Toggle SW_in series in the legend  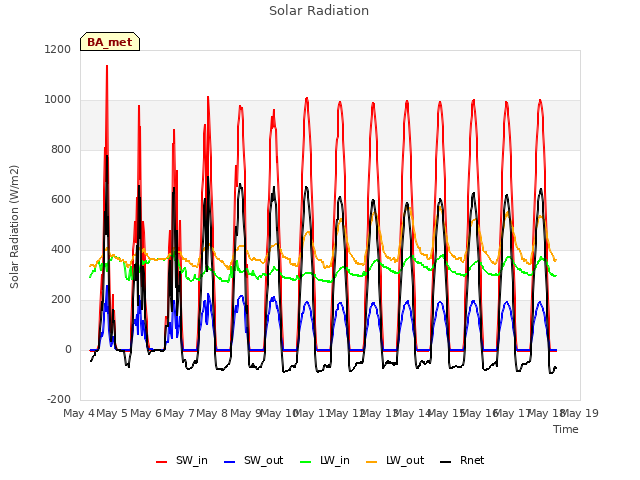pyautogui.click(x=182, y=460)
